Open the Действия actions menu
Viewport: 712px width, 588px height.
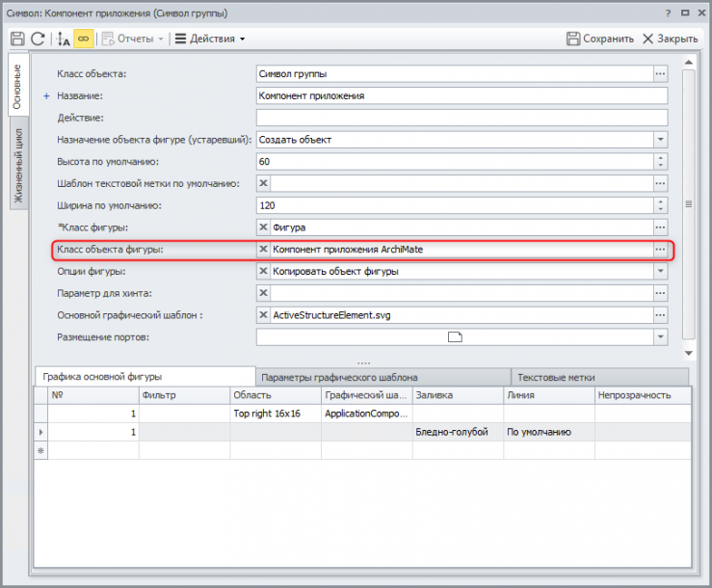pos(210,39)
